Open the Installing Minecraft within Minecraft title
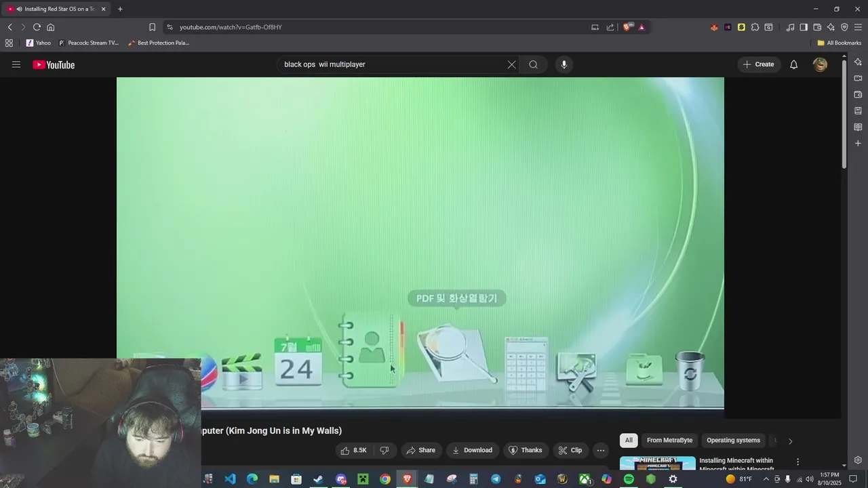Viewport: 868px width, 488px height. click(736, 465)
